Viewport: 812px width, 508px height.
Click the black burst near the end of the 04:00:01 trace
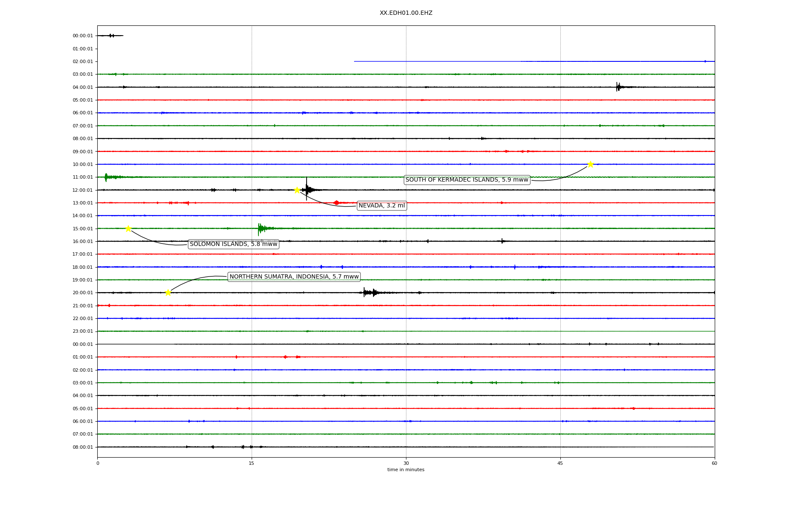pyautogui.click(x=618, y=87)
